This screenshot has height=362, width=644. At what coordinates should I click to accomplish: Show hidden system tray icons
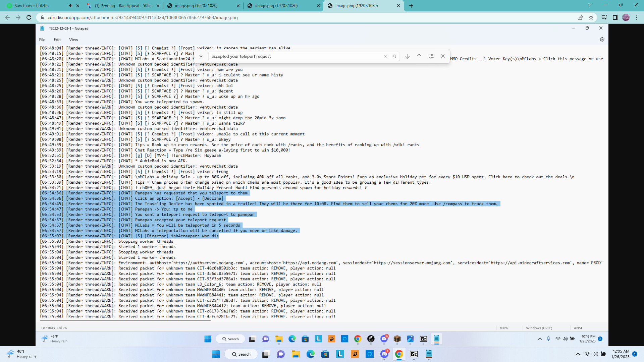click(578, 354)
